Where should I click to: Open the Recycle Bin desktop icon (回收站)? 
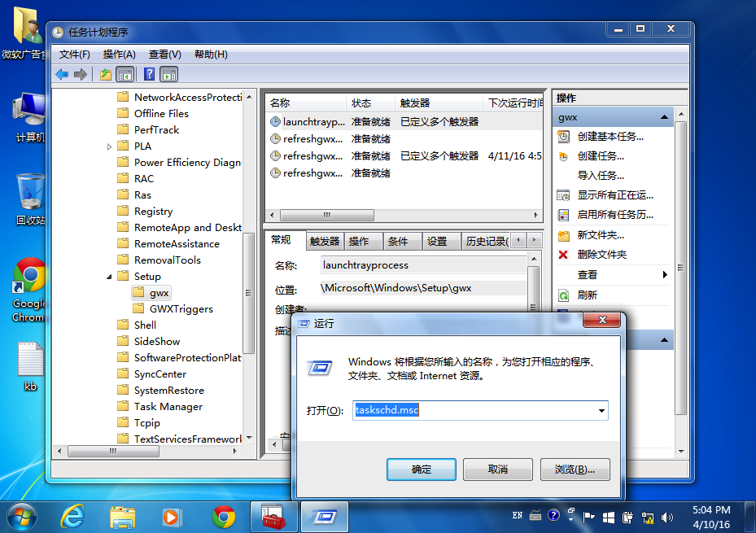coord(30,199)
